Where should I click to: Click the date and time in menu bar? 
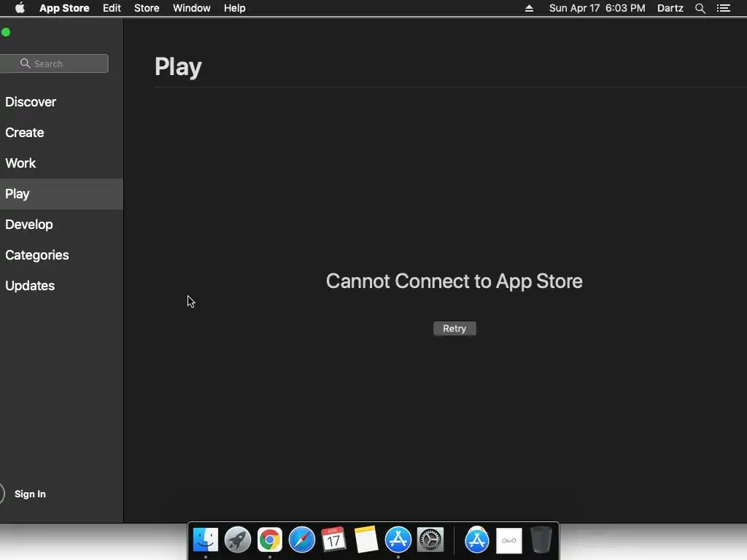(597, 8)
